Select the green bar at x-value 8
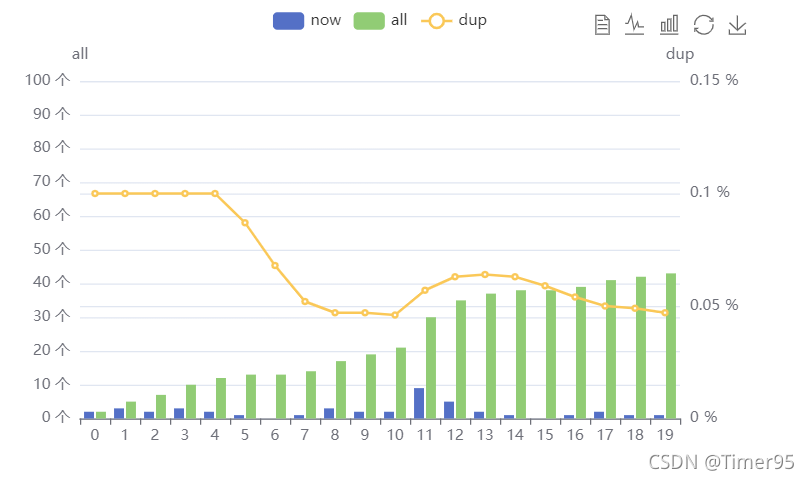 coord(341,390)
